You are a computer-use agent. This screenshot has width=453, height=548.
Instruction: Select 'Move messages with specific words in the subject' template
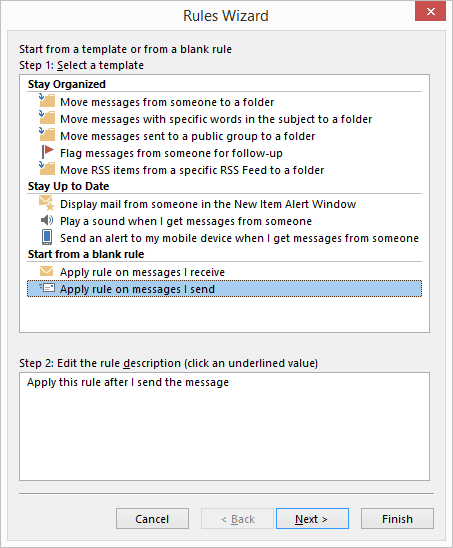pyautogui.click(x=216, y=119)
